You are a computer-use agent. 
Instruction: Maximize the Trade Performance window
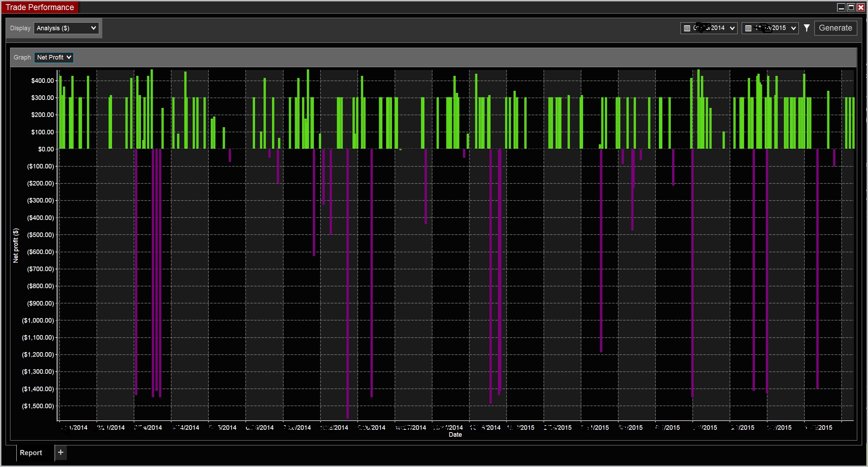851,7
